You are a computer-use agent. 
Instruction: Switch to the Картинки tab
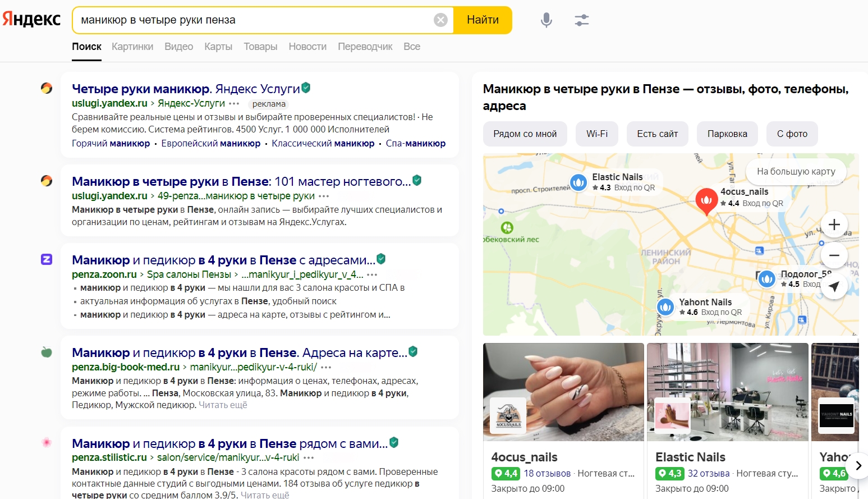tap(132, 47)
